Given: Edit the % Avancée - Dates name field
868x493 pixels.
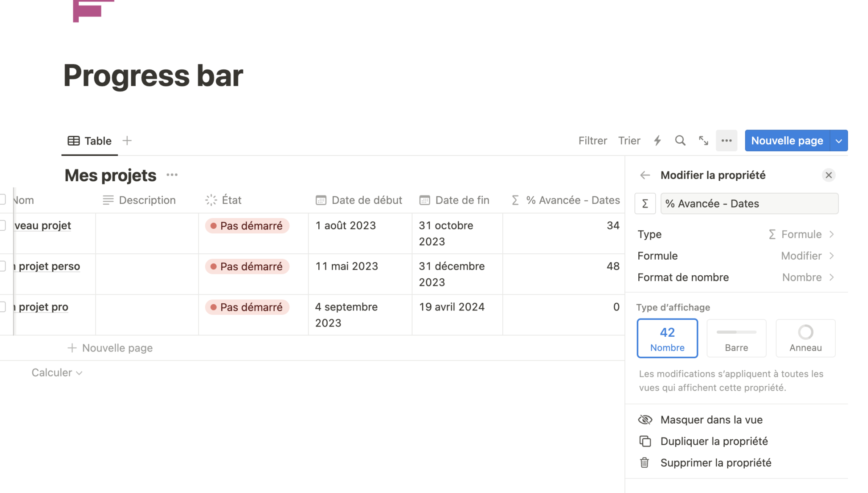Looking at the screenshot, I should pos(749,204).
